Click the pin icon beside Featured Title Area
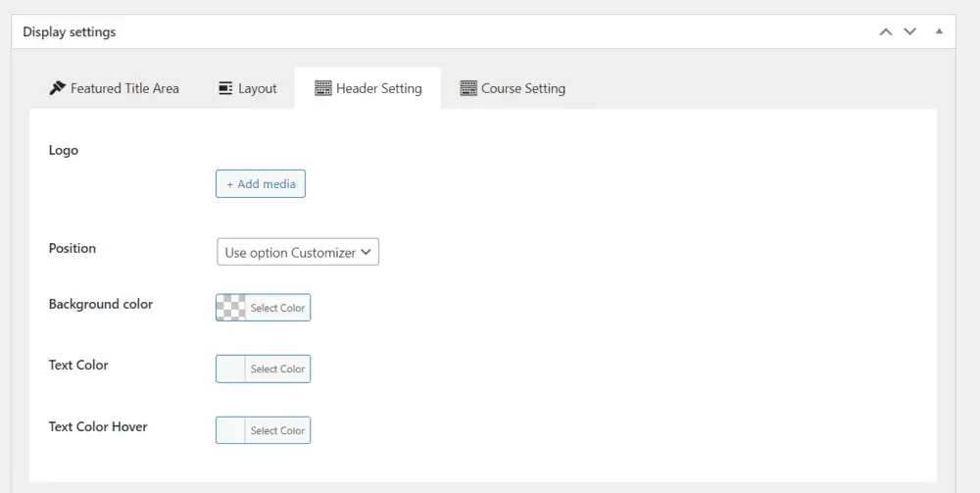This screenshot has width=980, height=493. [57, 88]
